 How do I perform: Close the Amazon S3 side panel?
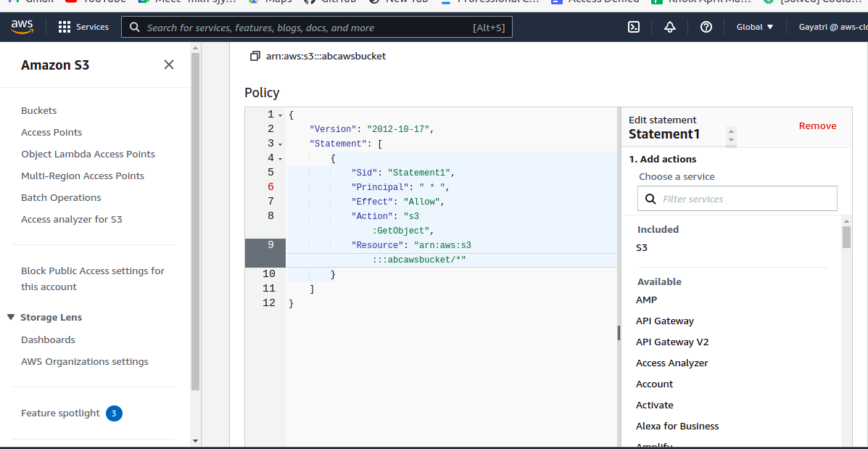(169, 65)
